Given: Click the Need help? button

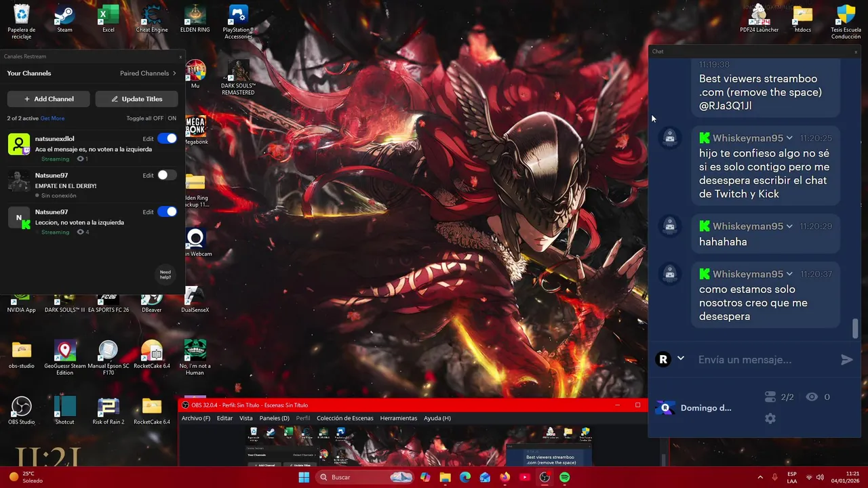Looking at the screenshot, I should click(165, 274).
